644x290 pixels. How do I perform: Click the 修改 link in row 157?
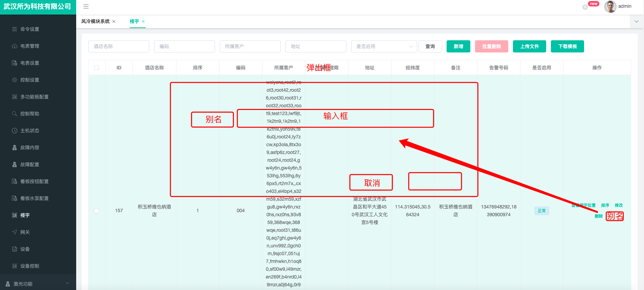(619, 205)
